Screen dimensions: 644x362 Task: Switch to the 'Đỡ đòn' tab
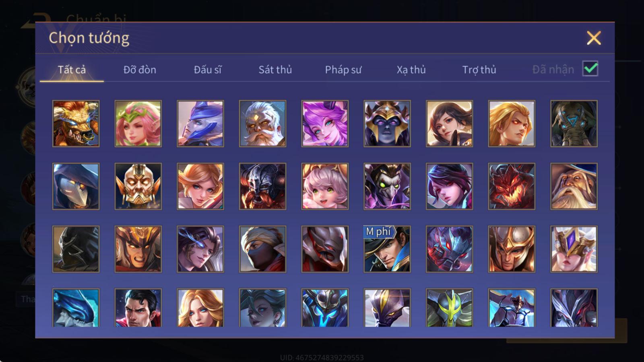(140, 70)
